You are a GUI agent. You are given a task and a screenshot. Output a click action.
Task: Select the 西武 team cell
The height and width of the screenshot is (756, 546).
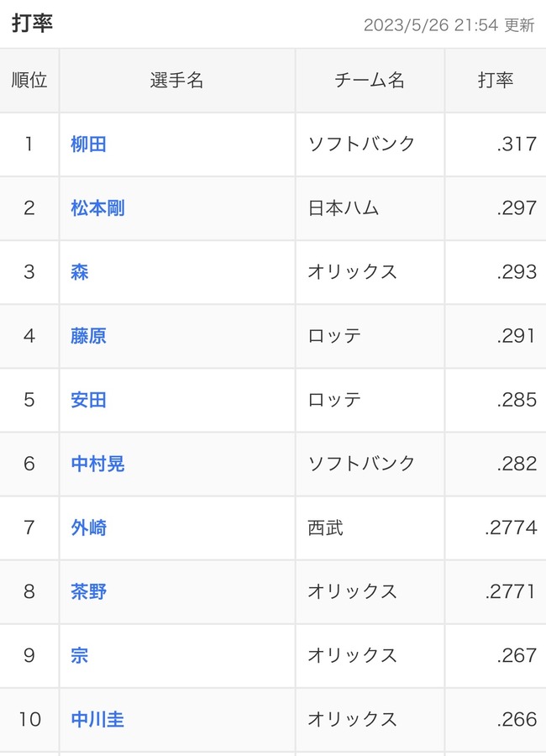370,528
